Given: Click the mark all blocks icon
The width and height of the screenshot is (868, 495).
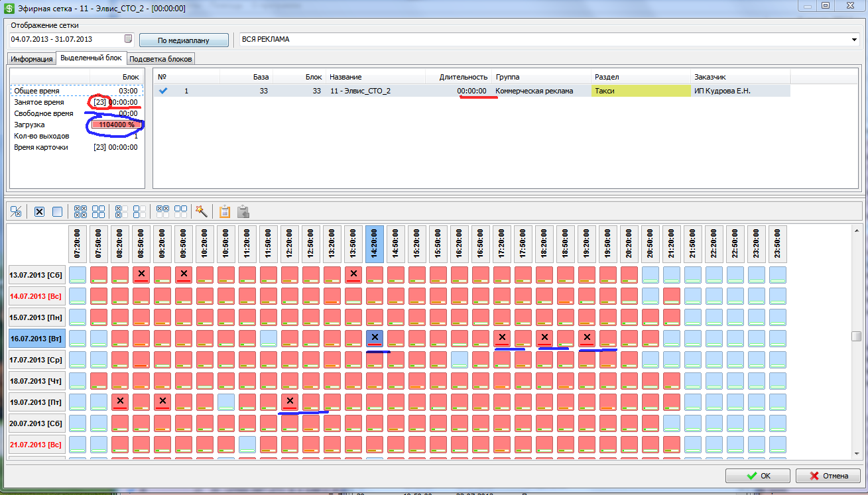Looking at the screenshot, I should click(x=81, y=211).
